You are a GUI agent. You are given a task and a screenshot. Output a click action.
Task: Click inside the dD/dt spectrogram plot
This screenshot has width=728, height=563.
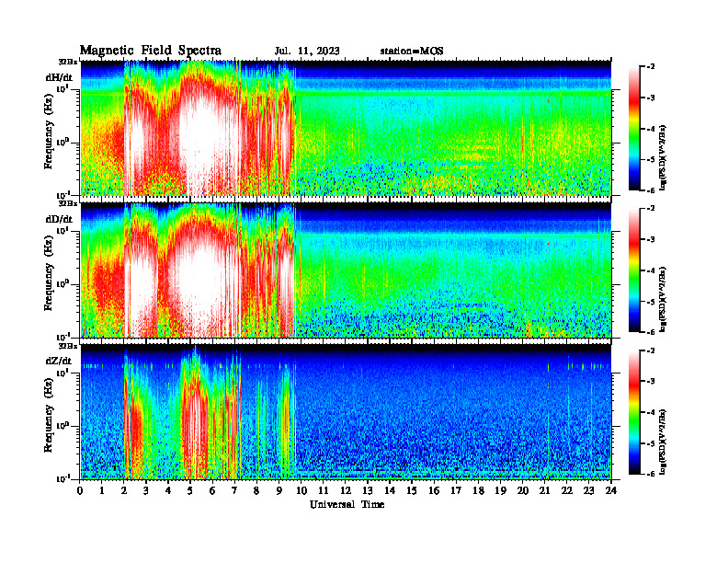(x=346, y=270)
